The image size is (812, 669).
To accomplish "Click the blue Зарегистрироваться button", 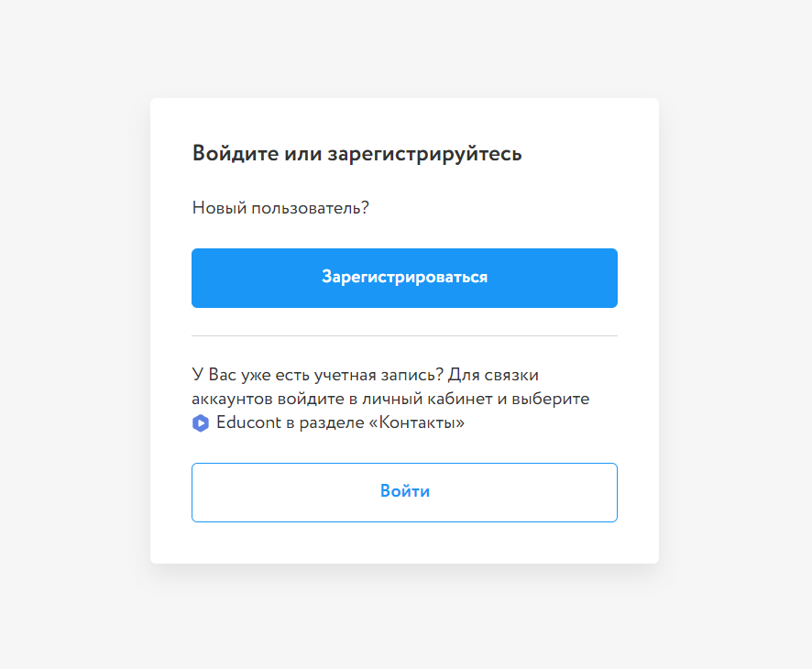I will click(x=404, y=278).
